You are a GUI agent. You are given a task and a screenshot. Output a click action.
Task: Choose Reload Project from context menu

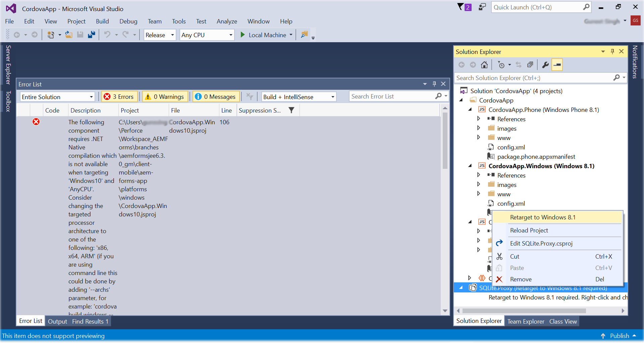coord(557,230)
